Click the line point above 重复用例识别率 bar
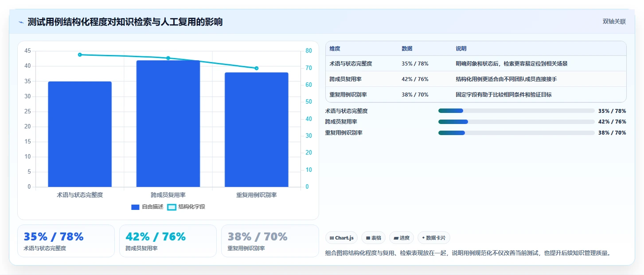Image resolution: width=644 pixels, height=275 pixels. (256, 68)
